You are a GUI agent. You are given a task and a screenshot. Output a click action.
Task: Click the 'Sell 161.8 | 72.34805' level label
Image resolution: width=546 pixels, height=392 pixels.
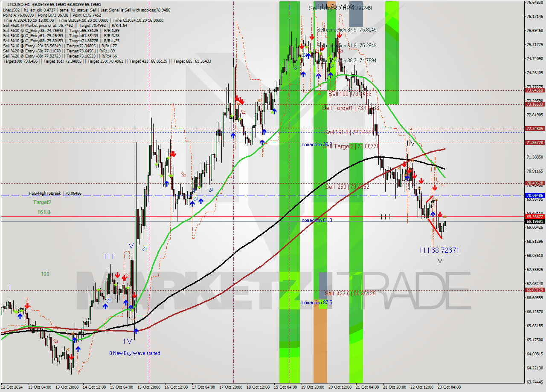point(349,132)
